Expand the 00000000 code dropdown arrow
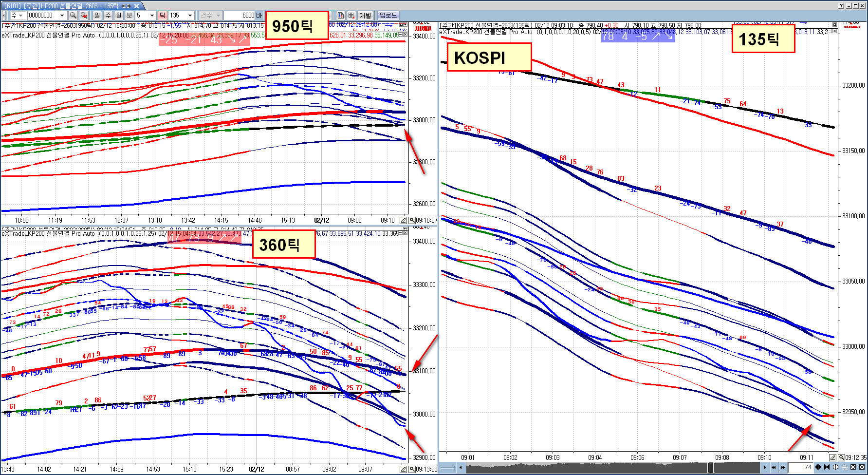868x475 pixels. (62, 16)
